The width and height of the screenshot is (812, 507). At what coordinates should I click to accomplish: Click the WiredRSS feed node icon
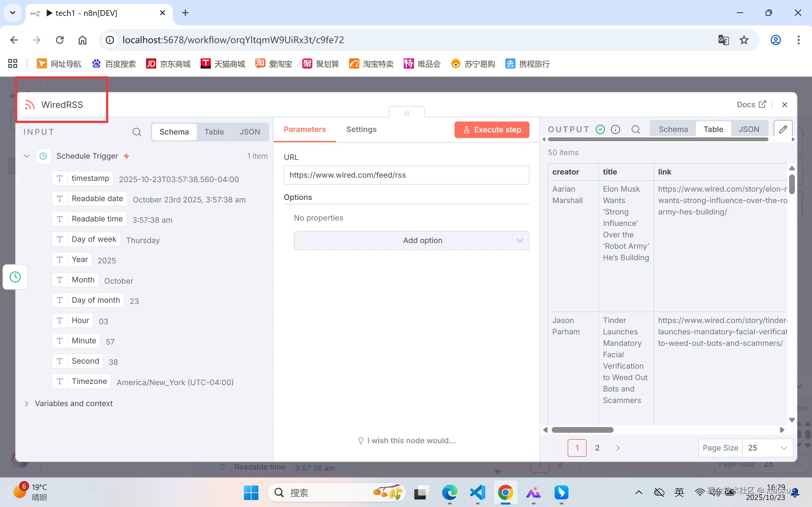tap(30, 105)
